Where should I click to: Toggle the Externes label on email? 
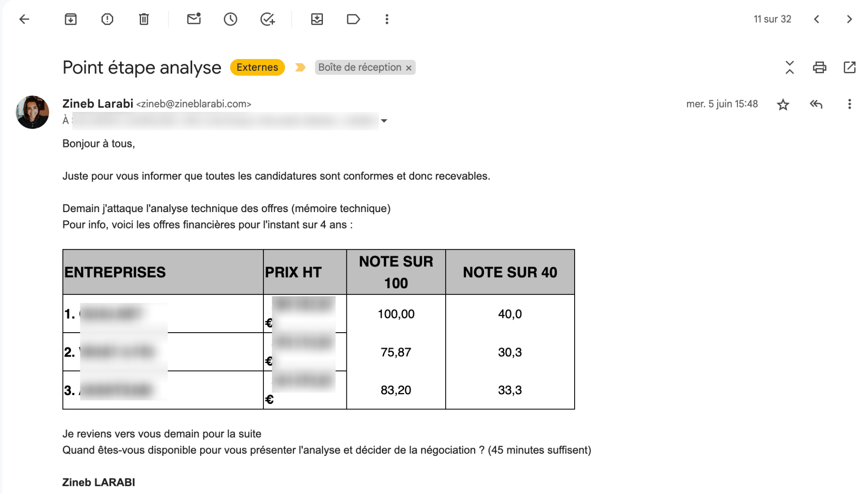[x=257, y=67]
